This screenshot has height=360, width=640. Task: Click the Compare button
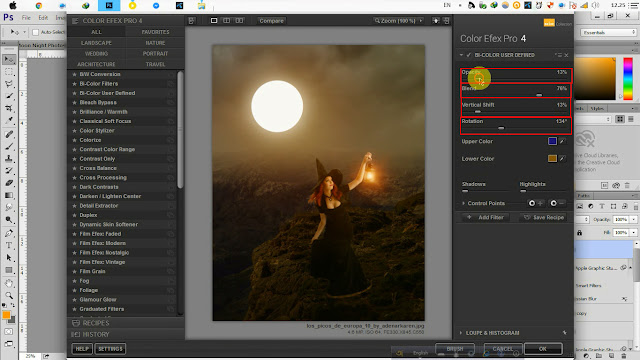click(271, 21)
